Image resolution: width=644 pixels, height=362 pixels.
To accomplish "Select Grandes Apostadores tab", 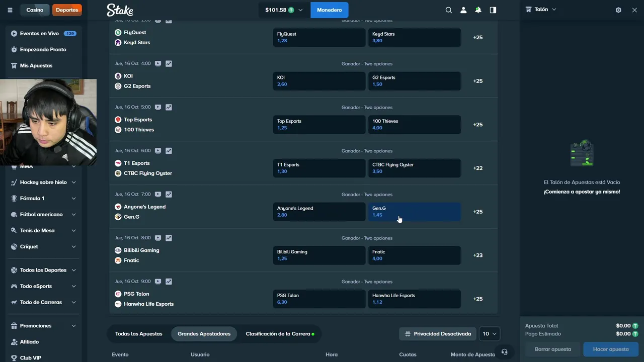I will click(204, 334).
